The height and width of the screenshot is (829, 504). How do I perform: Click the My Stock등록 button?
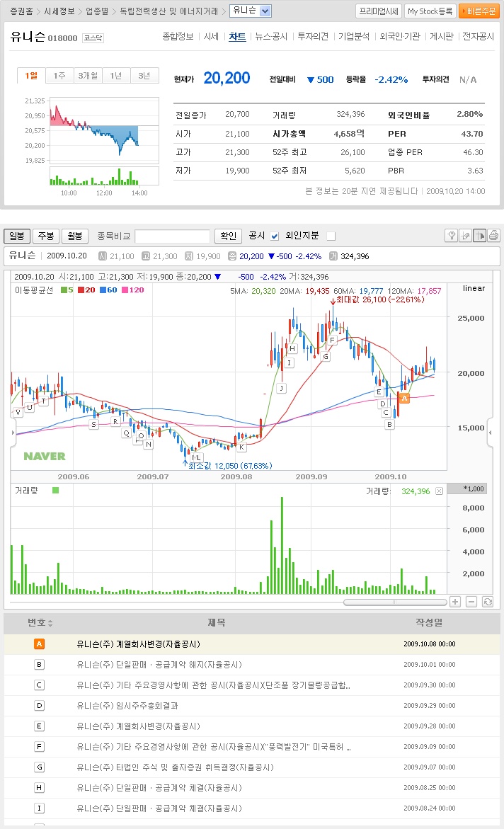(x=430, y=11)
